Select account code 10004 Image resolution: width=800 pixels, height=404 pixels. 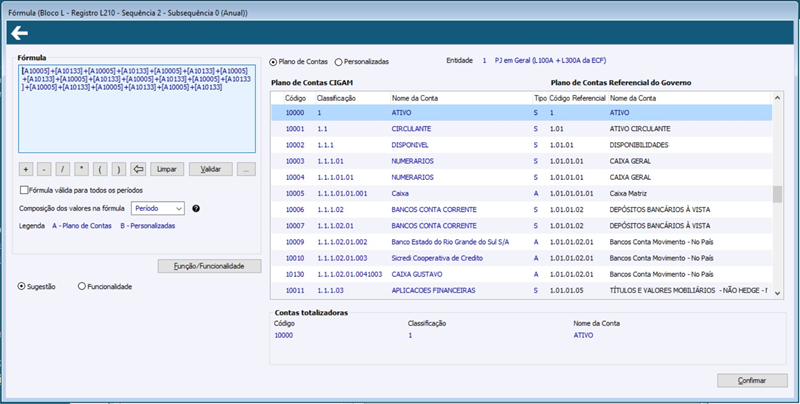[295, 178]
